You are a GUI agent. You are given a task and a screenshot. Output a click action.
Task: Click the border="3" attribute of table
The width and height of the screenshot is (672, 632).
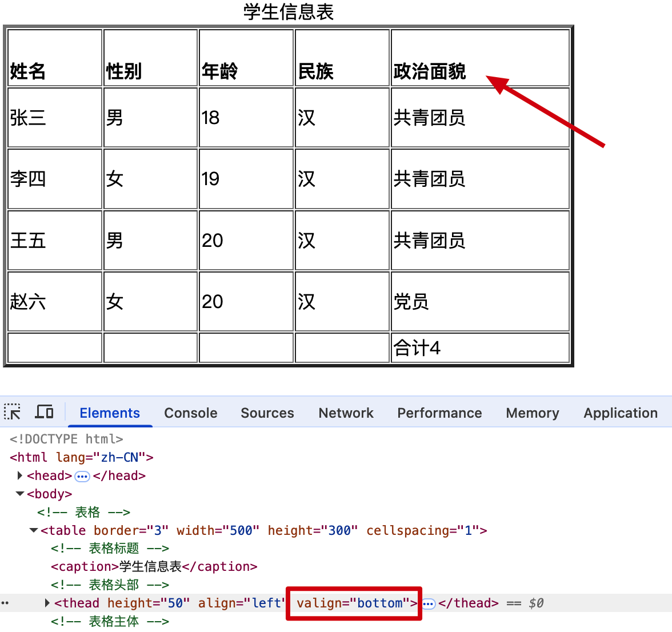[131, 530]
